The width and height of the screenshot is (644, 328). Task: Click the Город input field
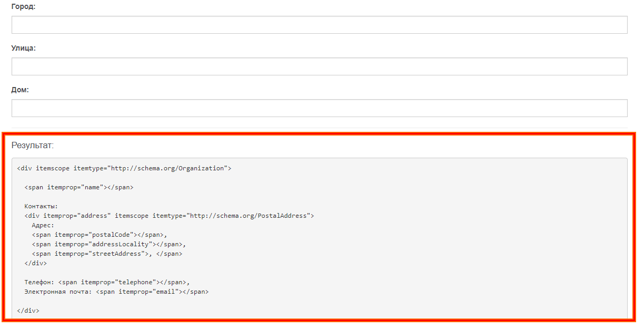(x=319, y=25)
